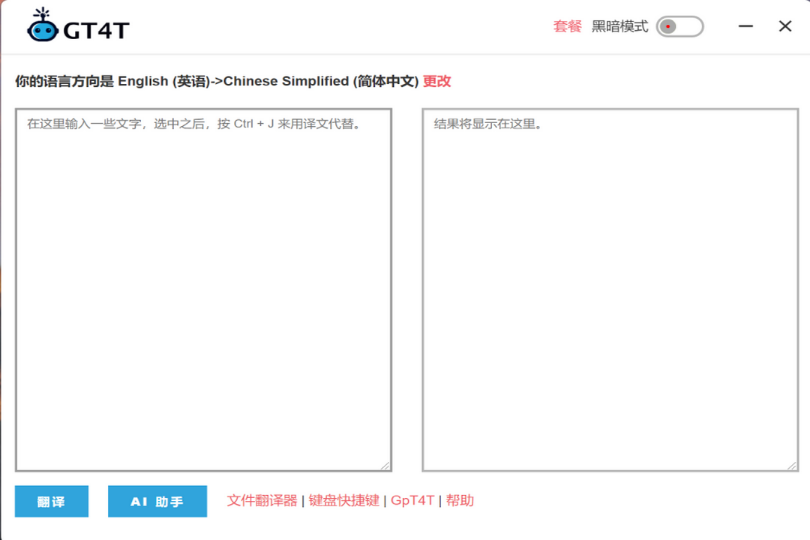The height and width of the screenshot is (540, 810).
Task: Minimize the GT4T window
Action: click(746, 26)
